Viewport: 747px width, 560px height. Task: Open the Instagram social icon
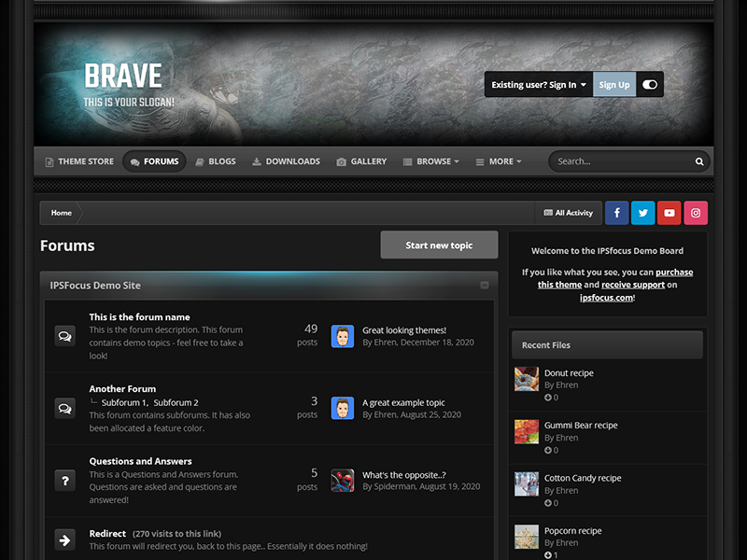tap(695, 213)
